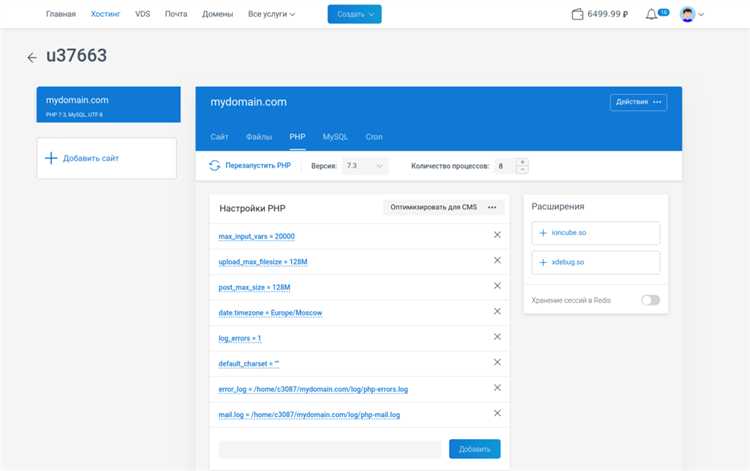Edit the mail.log path setting
Image resolution: width=750 pixels, height=471 pixels.
[309, 415]
